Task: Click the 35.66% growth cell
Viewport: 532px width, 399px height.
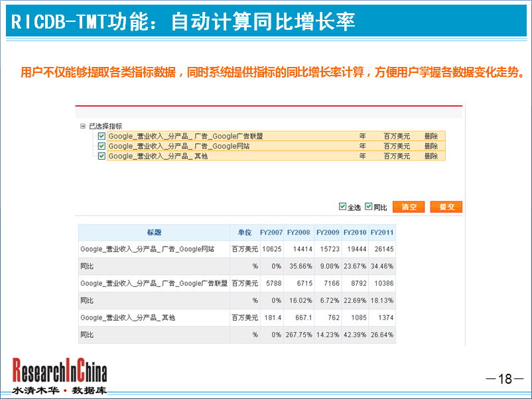Action: pyautogui.click(x=299, y=266)
